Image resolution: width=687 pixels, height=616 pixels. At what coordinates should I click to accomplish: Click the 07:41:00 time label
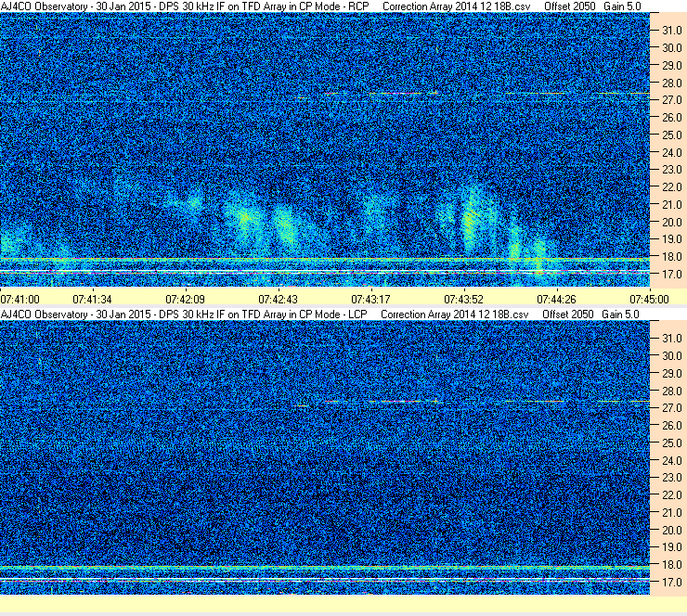pyautogui.click(x=19, y=300)
